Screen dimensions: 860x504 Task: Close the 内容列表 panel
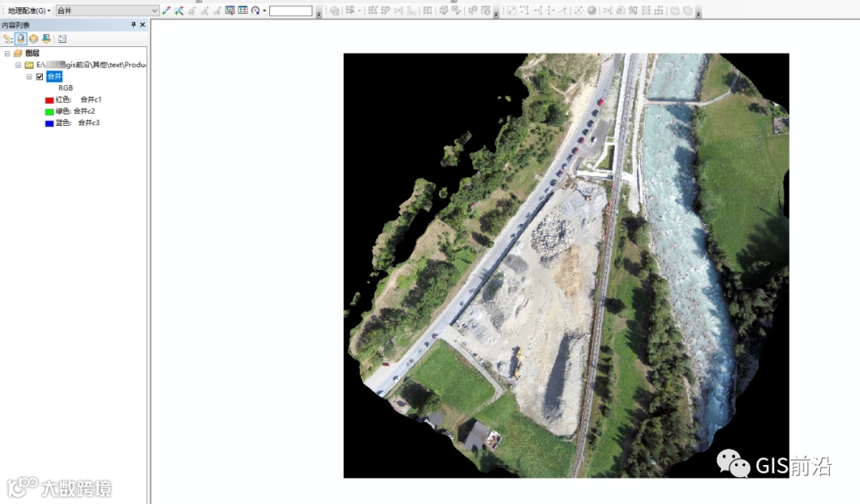[143, 25]
